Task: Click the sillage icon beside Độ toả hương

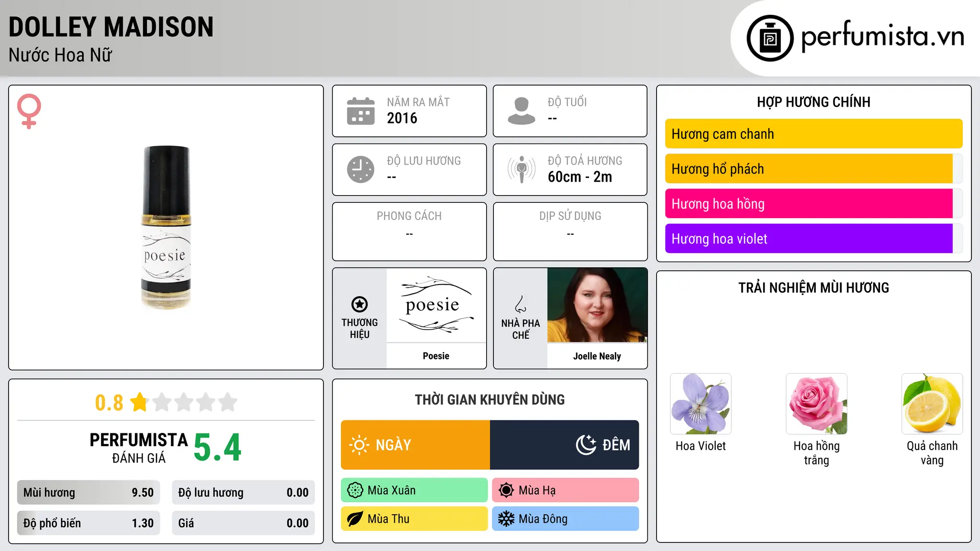Action: pyautogui.click(x=521, y=169)
